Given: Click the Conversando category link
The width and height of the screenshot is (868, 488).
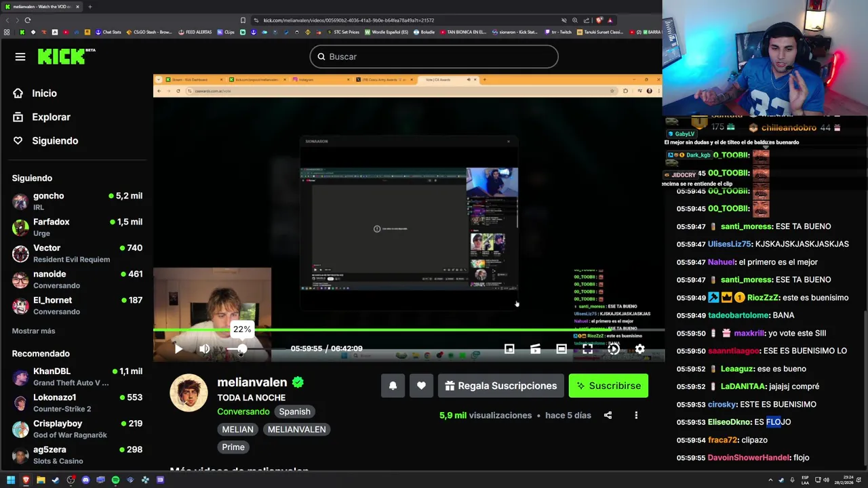Looking at the screenshot, I should pos(243,411).
